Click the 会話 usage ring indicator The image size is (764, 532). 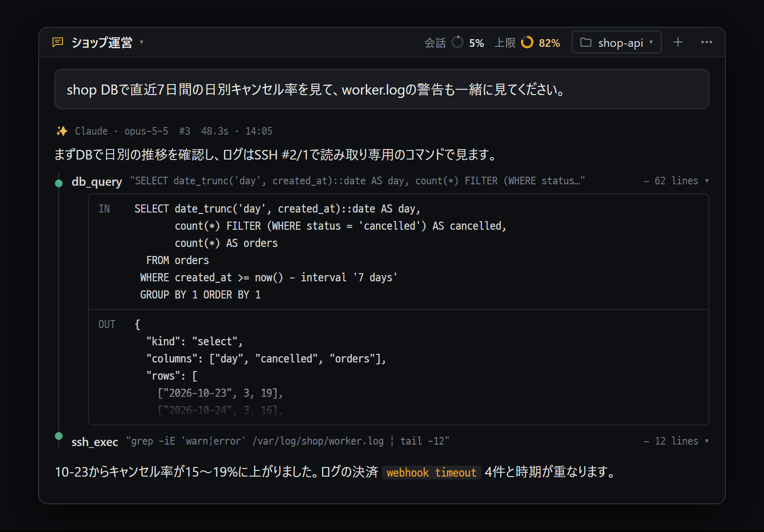(x=457, y=42)
